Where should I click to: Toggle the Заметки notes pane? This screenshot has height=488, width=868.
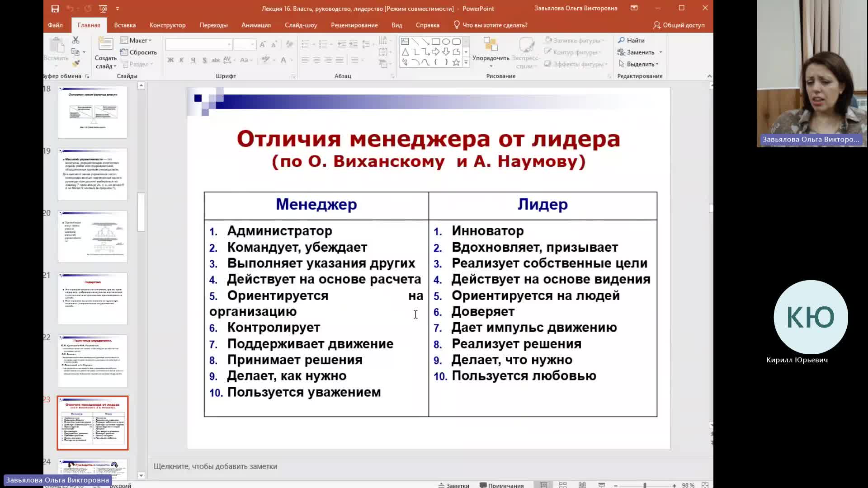coord(453,485)
